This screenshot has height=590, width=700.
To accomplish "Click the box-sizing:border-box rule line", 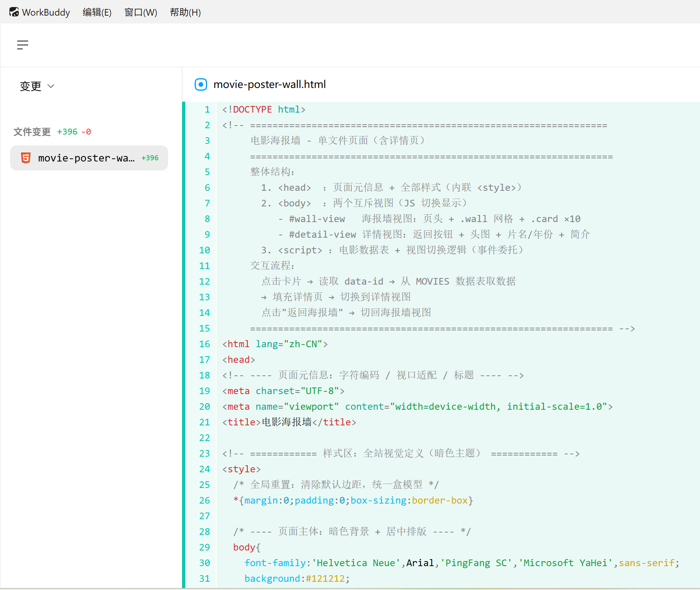I will click(353, 500).
